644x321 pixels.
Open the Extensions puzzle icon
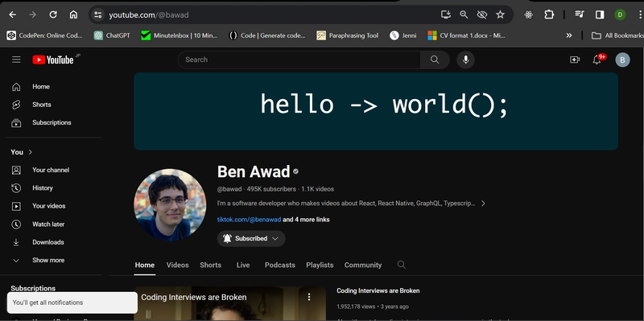(x=549, y=14)
